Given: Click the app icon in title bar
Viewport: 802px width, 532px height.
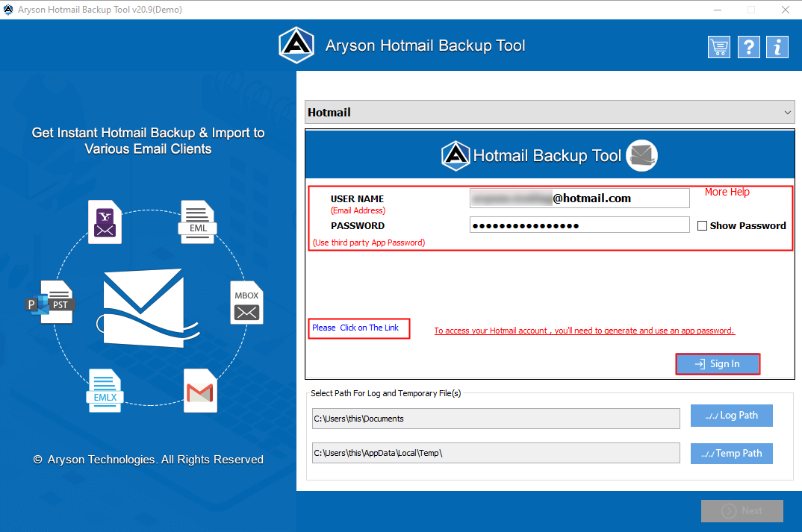Looking at the screenshot, I should 8,9.
